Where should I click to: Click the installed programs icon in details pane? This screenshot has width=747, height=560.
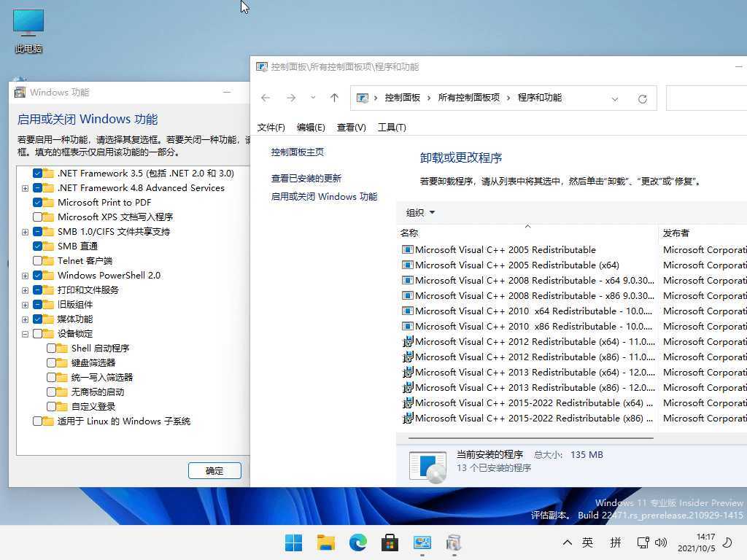[x=427, y=467]
